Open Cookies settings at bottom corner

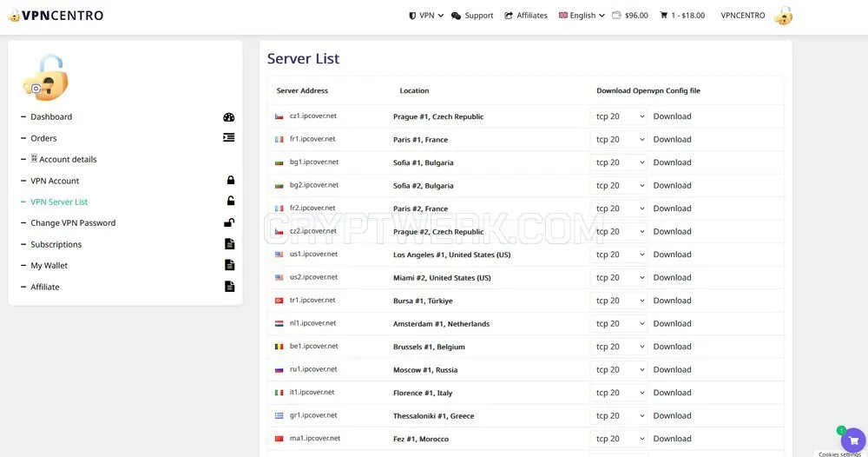pos(839,454)
